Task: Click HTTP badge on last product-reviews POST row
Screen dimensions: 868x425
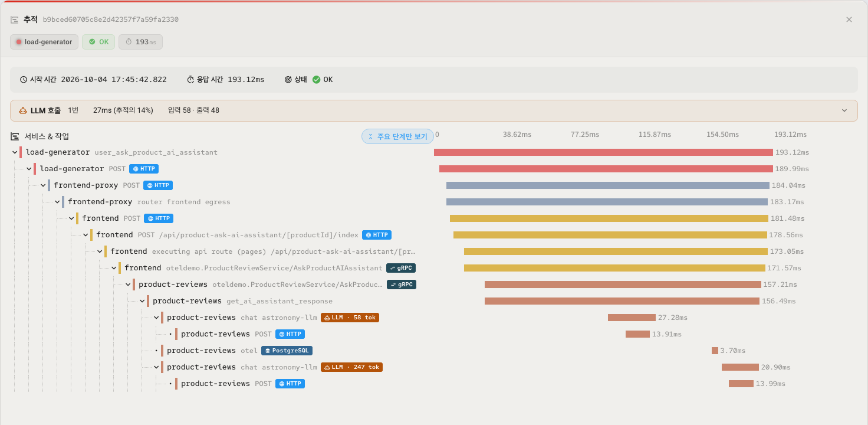Action: point(290,384)
